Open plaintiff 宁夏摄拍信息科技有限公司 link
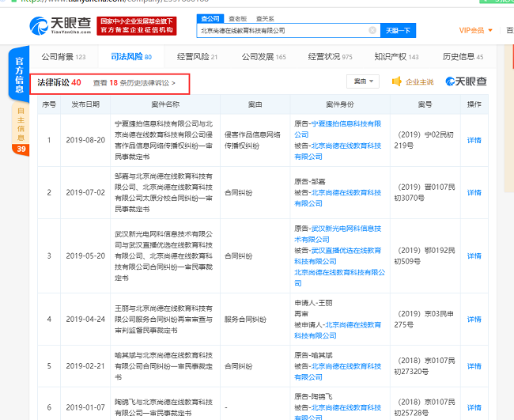Viewport: 514px width, 420px height. pos(338,129)
